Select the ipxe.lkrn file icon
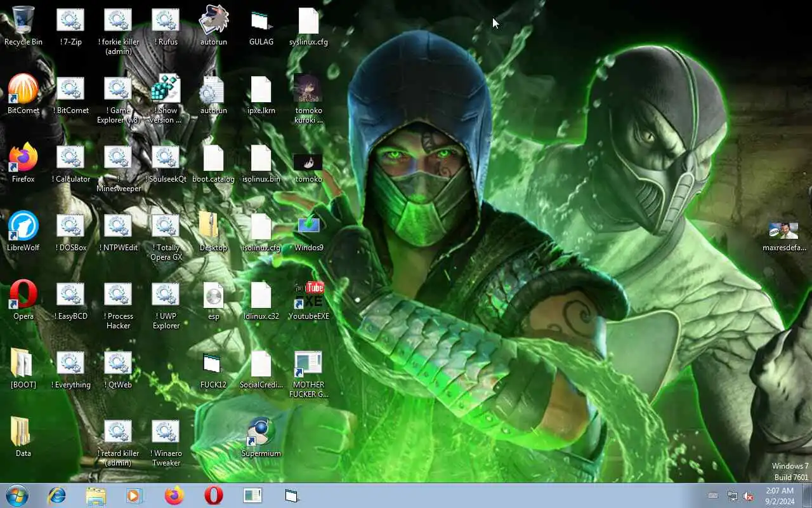The width and height of the screenshot is (812, 508). click(x=261, y=95)
